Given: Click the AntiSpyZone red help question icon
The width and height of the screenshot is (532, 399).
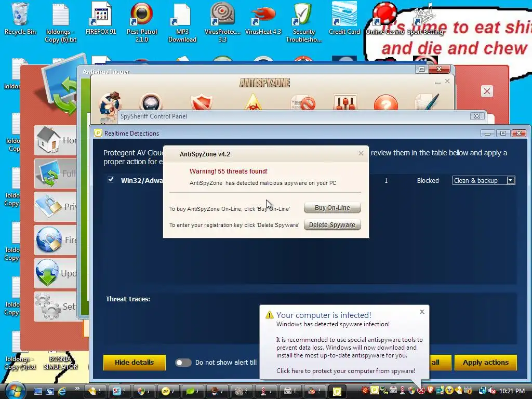Looking at the screenshot, I should tap(386, 102).
